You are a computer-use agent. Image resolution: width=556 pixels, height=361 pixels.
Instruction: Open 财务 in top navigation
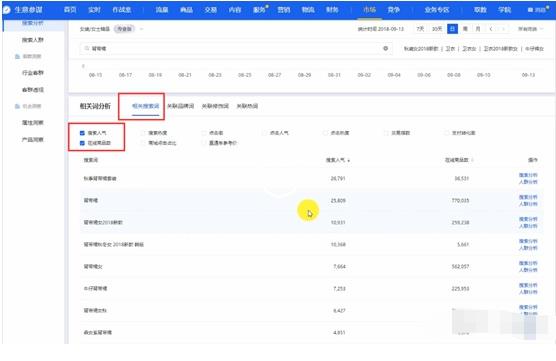click(x=332, y=10)
